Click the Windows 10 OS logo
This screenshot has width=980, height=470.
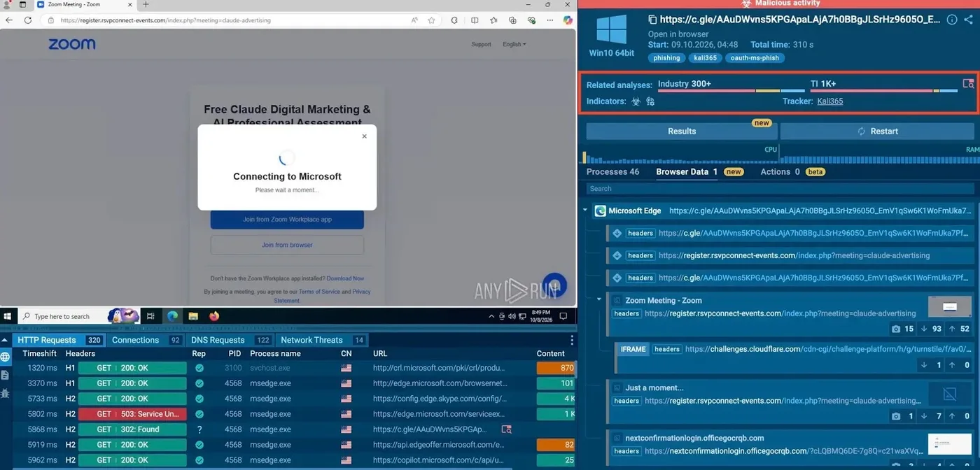click(x=611, y=29)
